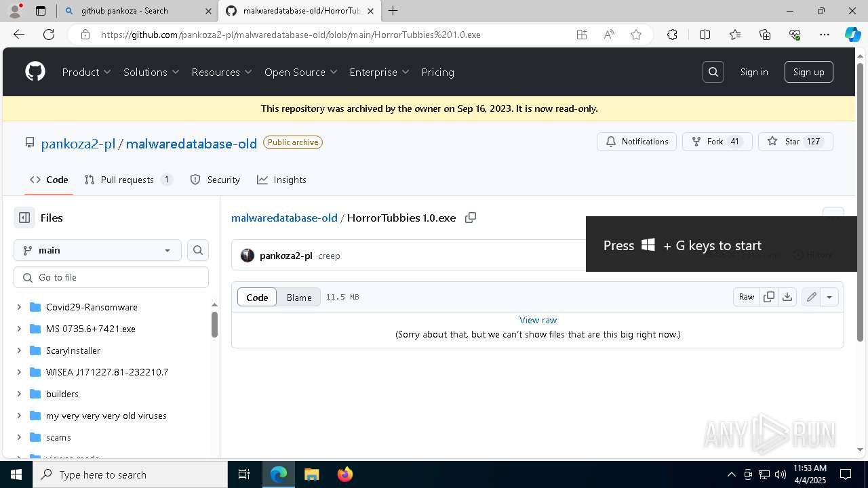This screenshot has width=868, height=488.
Task: Expand the builders folder
Action: 19,394
